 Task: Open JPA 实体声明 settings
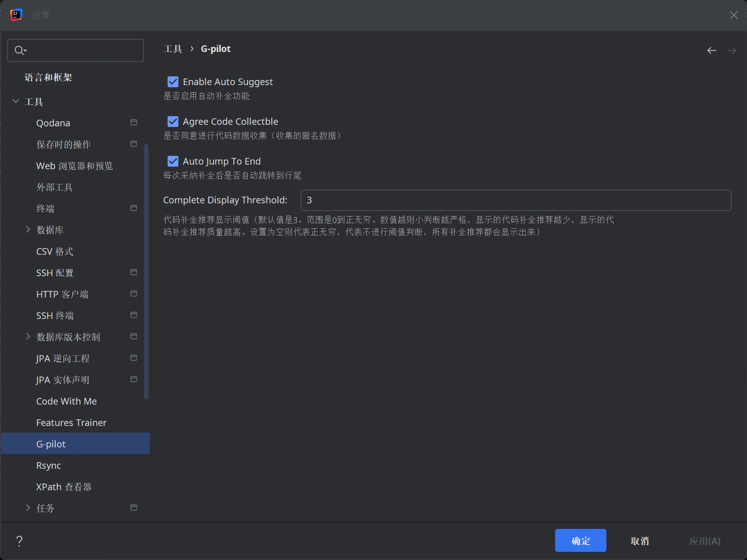(75, 380)
